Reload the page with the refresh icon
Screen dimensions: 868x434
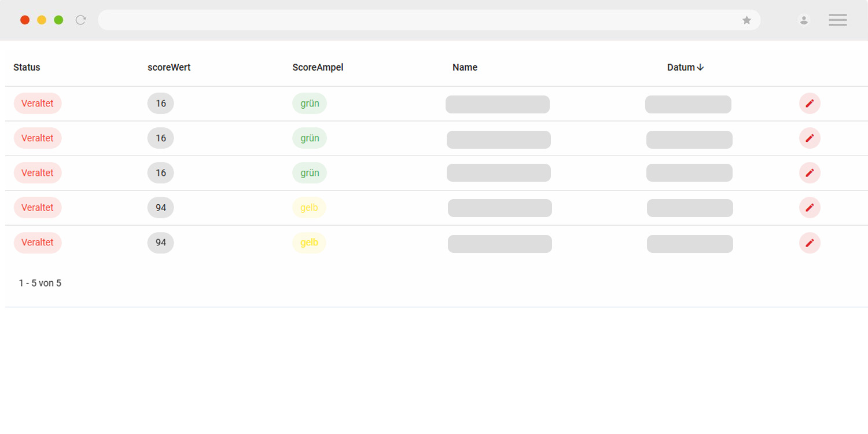pos(81,20)
